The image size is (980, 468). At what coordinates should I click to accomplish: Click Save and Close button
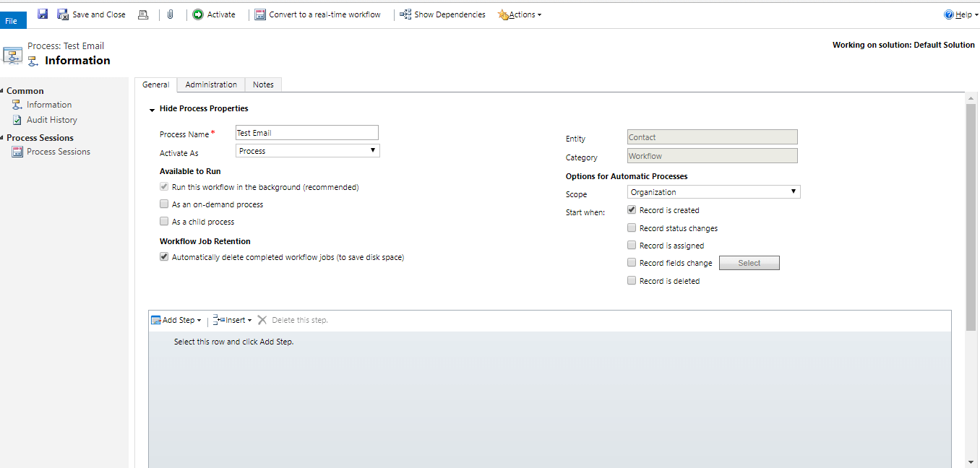pyautogui.click(x=92, y=14)
